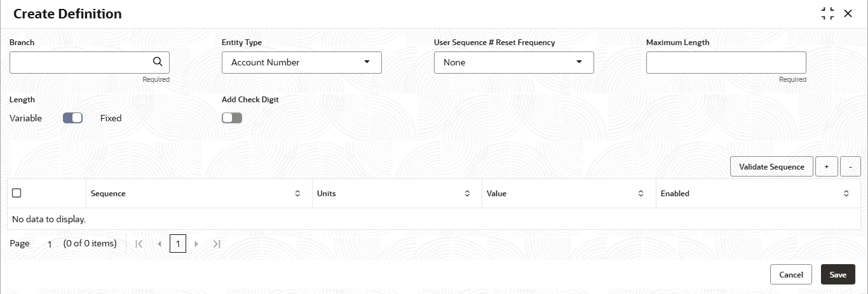Go to the next page arrow

point(196,244)
